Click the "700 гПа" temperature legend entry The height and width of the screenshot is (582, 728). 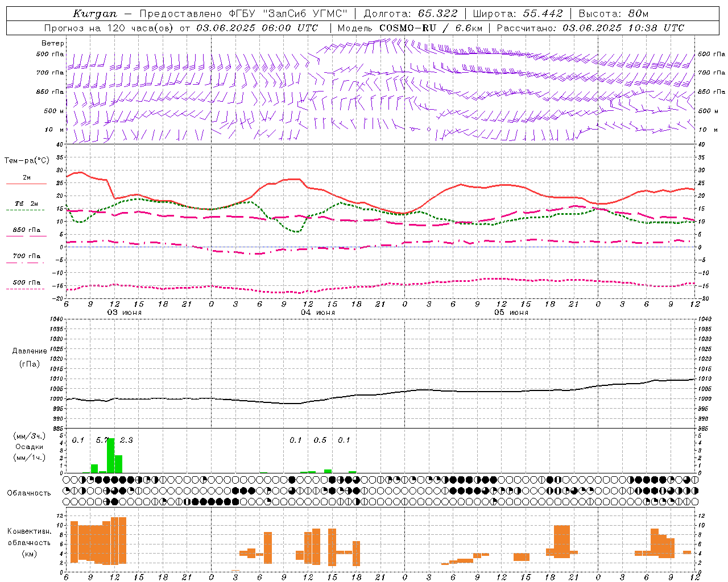26,256
